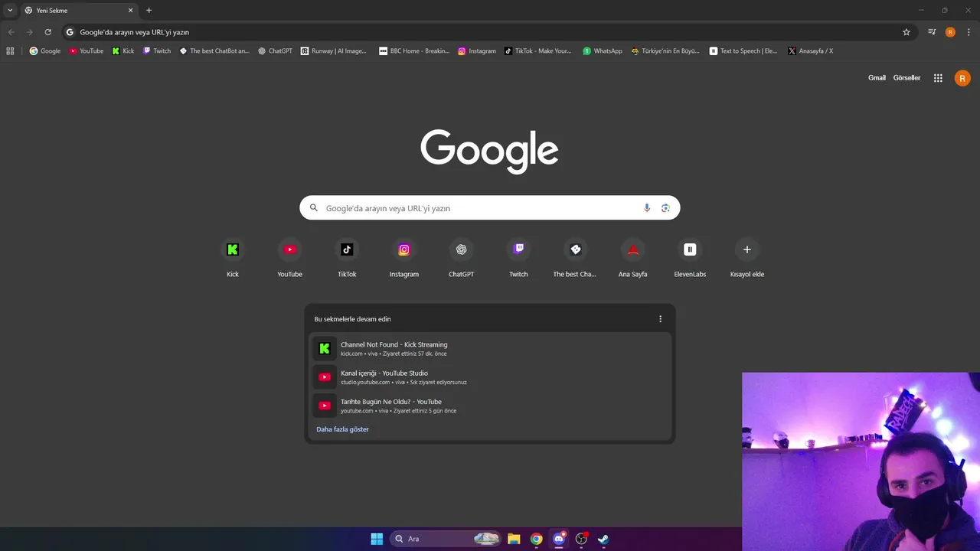Open the ElevenLabs shortcut tile
This screenshot has width=980, height=551.
tap(690, 259)
